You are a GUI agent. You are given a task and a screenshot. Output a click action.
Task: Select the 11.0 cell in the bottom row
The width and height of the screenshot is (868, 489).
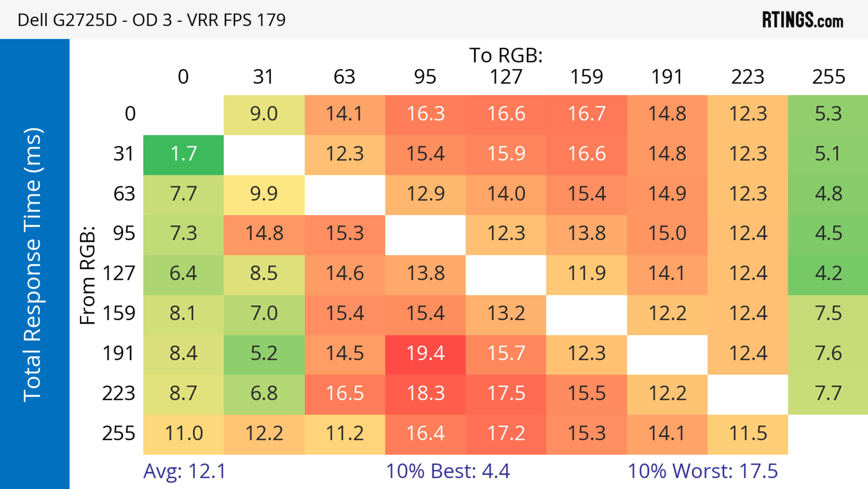tap(183, 433)
